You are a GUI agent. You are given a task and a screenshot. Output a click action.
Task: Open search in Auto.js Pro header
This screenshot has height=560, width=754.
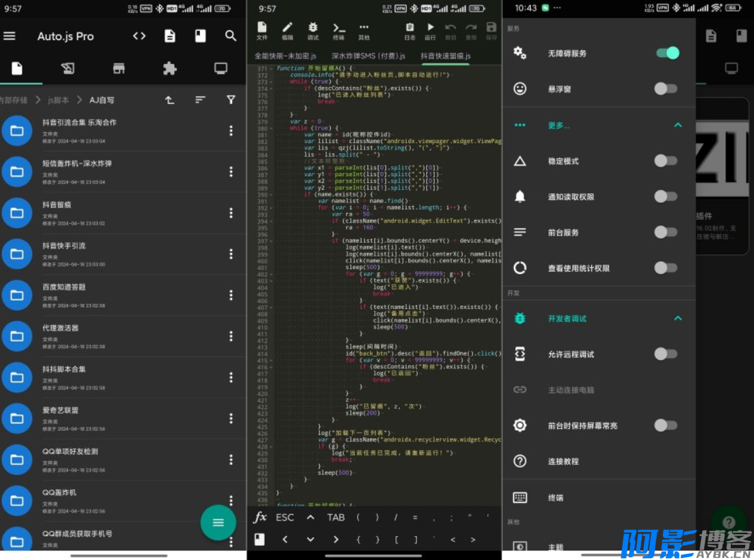pos(231,36)
